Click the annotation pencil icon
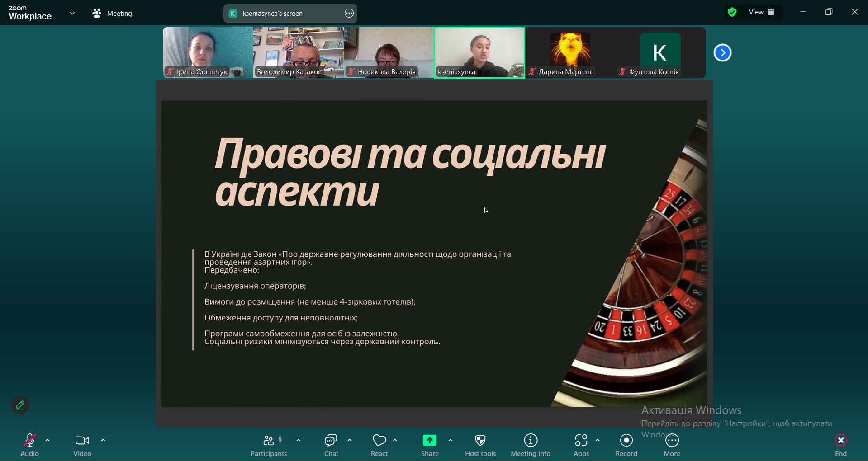The image size is (868, 461). pos(20,405)
